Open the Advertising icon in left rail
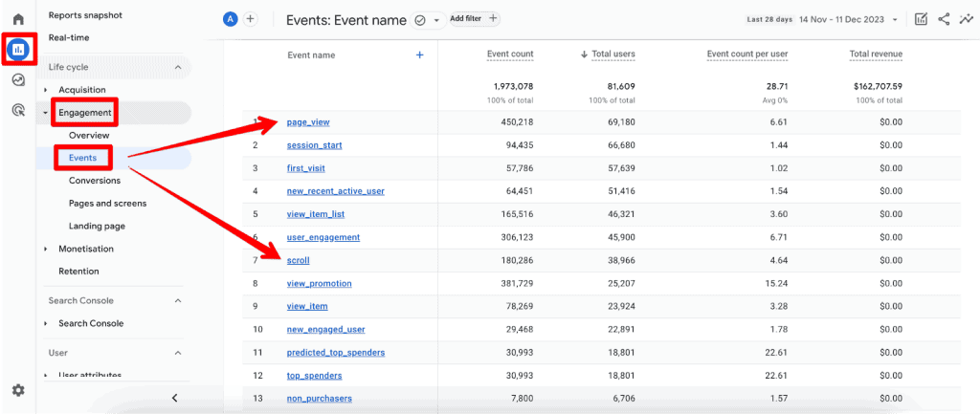This screenshot has width=980, height=414. click(18, 111)
